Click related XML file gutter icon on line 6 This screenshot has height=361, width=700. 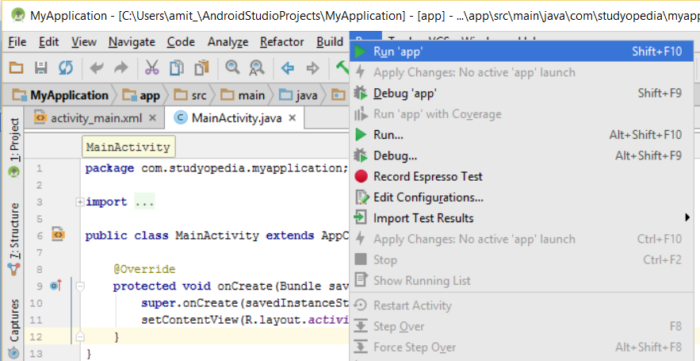coord(58,234)
